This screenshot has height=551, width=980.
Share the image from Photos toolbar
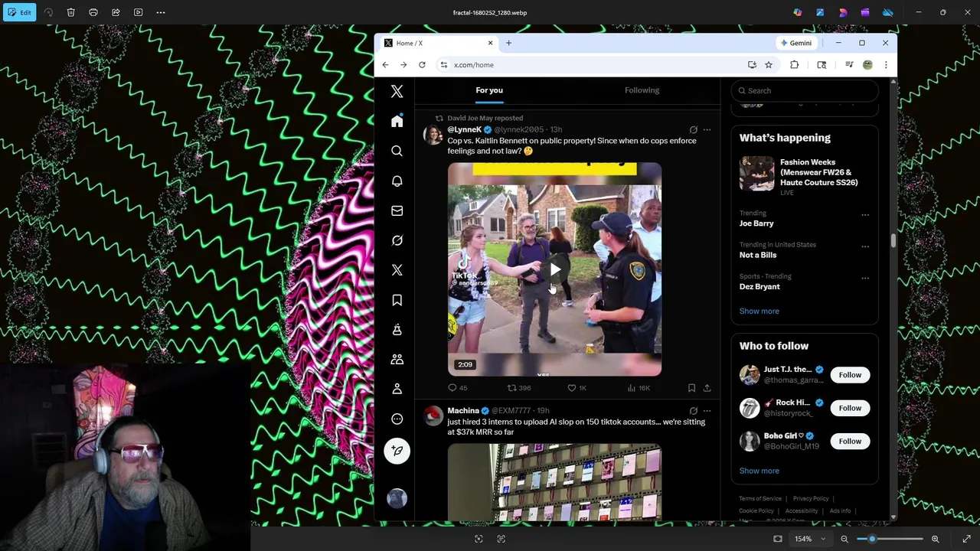click(116, 12)
